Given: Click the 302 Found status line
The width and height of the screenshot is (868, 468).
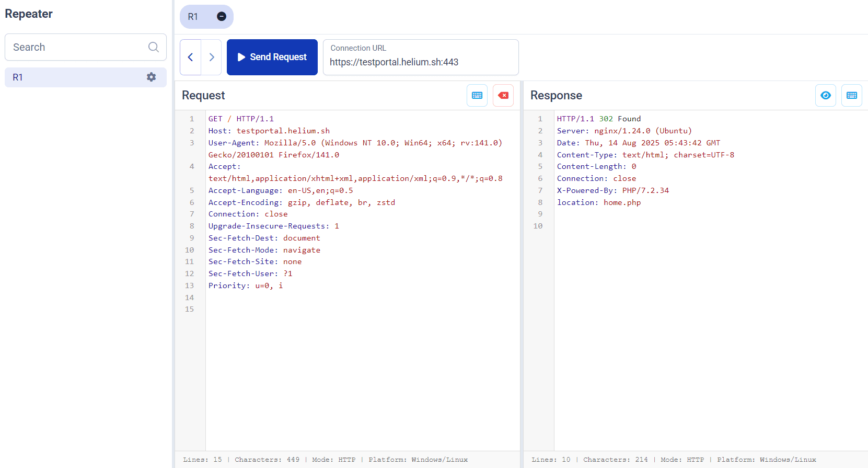Looking at the screenshot, I should 598,119.
